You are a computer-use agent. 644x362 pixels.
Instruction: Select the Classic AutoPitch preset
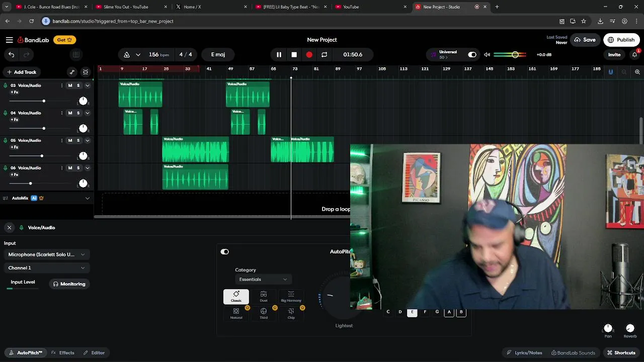coord(236,297)
